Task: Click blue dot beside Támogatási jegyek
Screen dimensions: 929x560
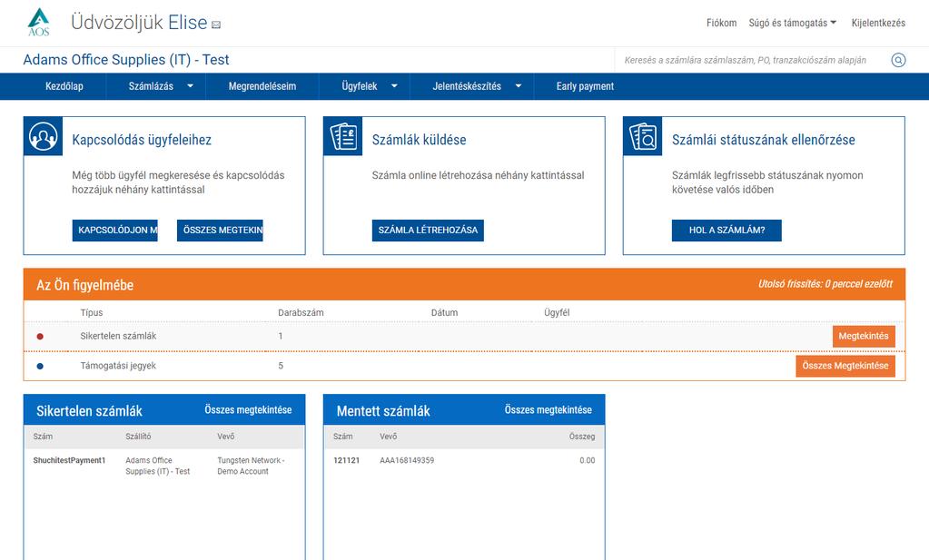Action: pyautogui.click(x=40, y=366)
